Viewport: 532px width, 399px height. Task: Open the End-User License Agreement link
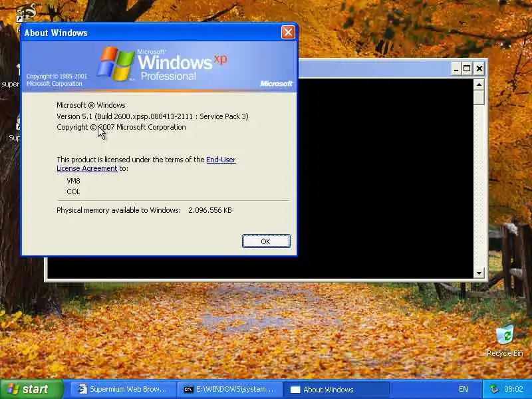pos(146,164)
